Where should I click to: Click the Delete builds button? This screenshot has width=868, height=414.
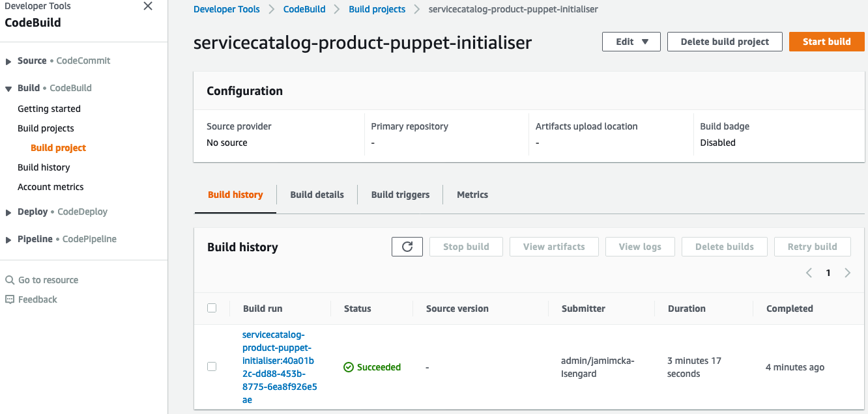click(725, 247)
